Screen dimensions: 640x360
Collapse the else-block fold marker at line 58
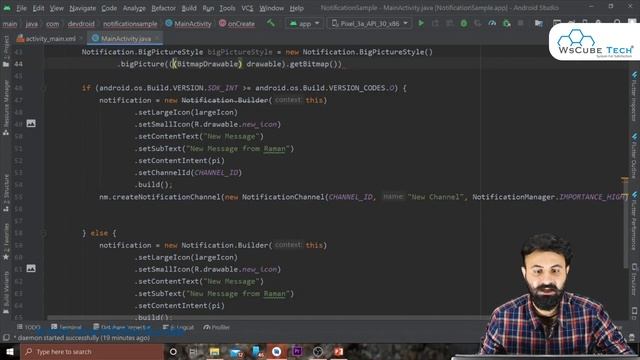click(x=44, y=233)
